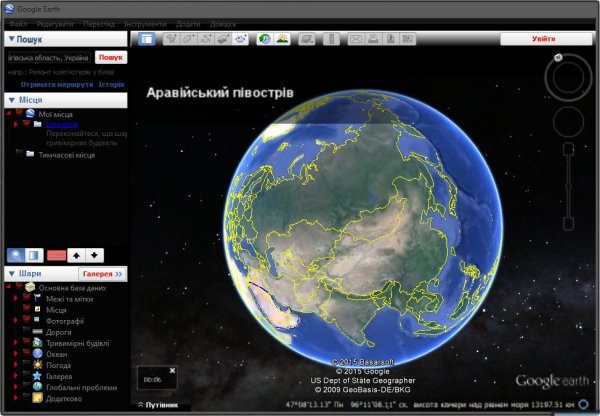The image size is (600, 416).
Task: Click the Record a Tour toolbar icon
Action: [x=241, y=39]
